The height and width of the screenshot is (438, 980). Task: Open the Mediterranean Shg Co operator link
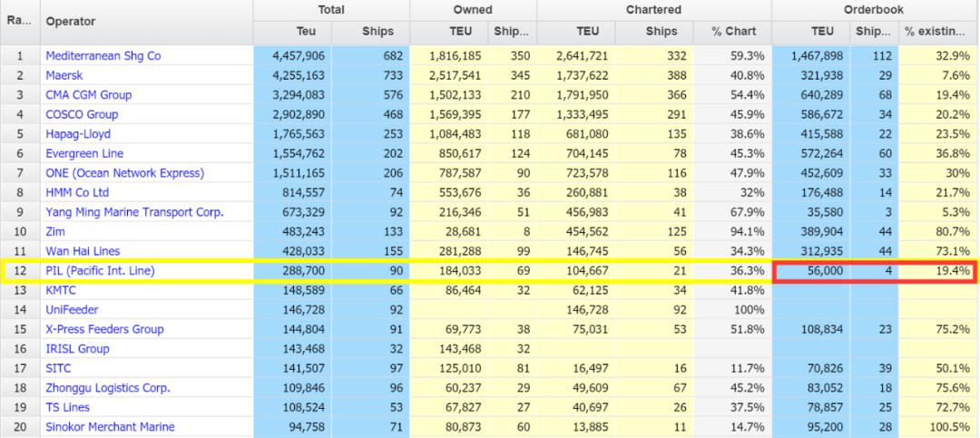pos(103,55)
